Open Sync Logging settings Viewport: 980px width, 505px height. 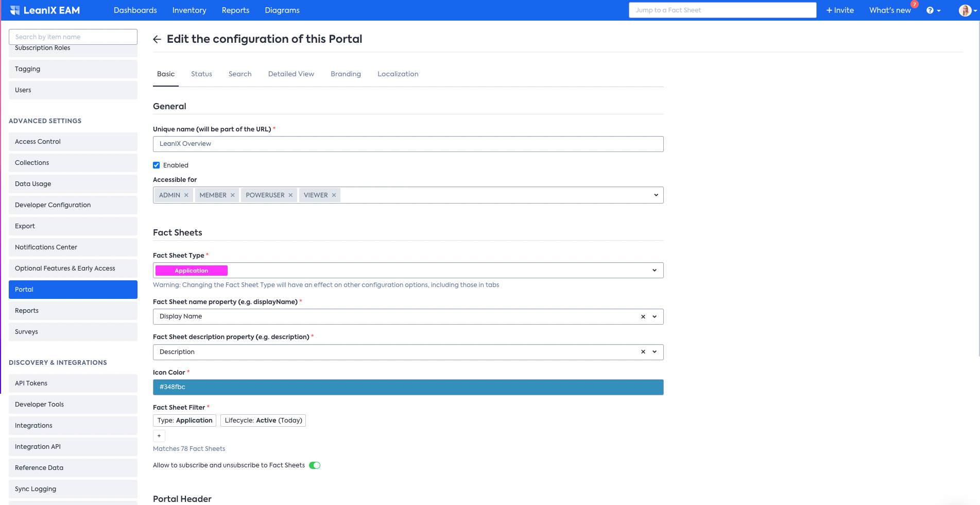(x=73, y=489)
